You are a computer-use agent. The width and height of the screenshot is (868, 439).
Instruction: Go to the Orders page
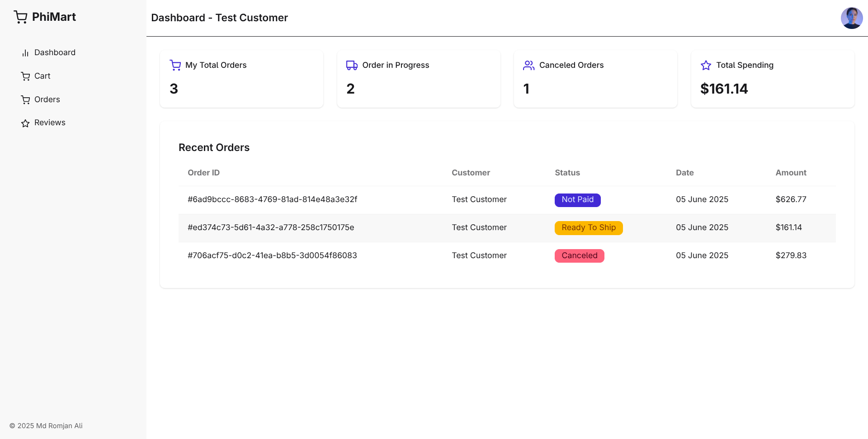click(47, 99)
